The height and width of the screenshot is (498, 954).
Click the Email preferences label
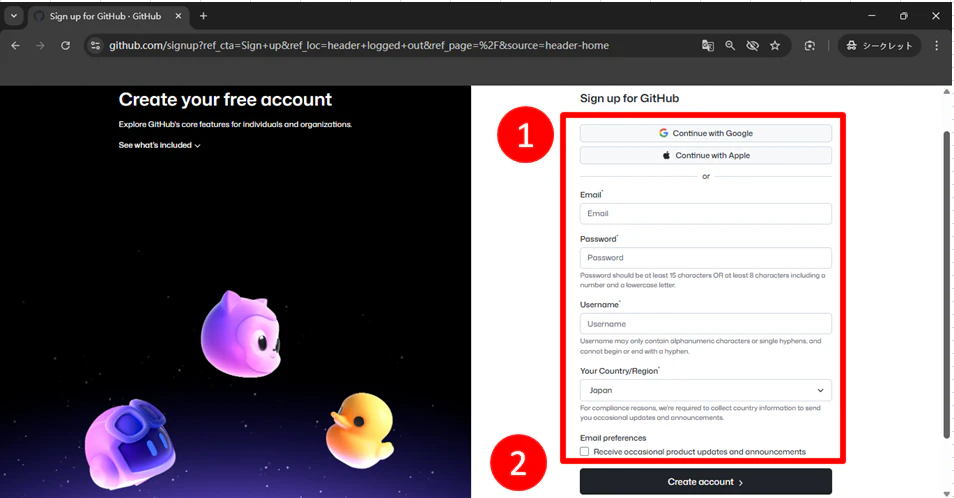[x=613, y=438]
